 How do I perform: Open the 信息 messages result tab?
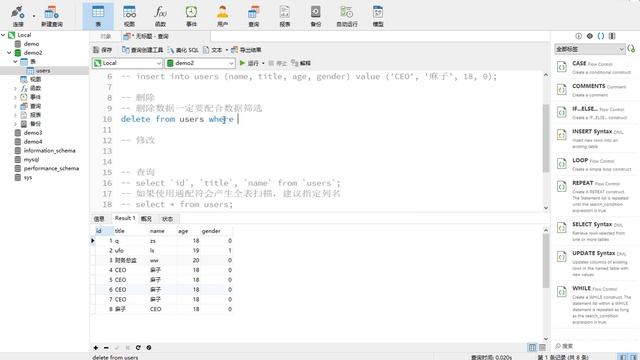click(99, 219)
